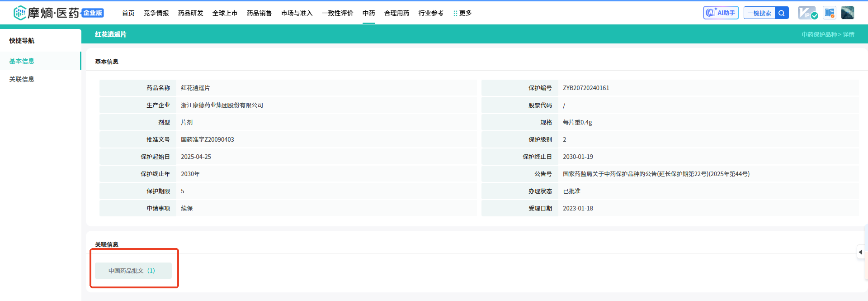Select the 中药 menu tab
Viewport: 868px width, 301px height.
point(369,13)
